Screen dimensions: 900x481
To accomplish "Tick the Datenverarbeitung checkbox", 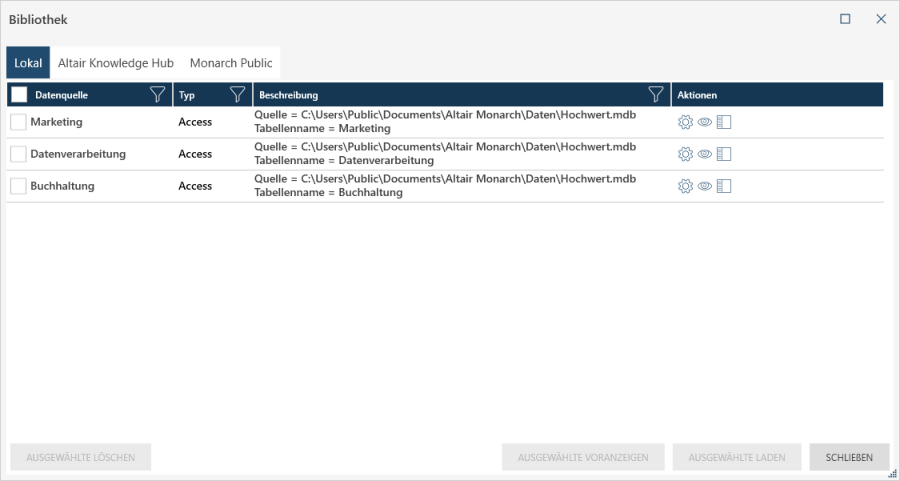I will [x=18, y=154].
